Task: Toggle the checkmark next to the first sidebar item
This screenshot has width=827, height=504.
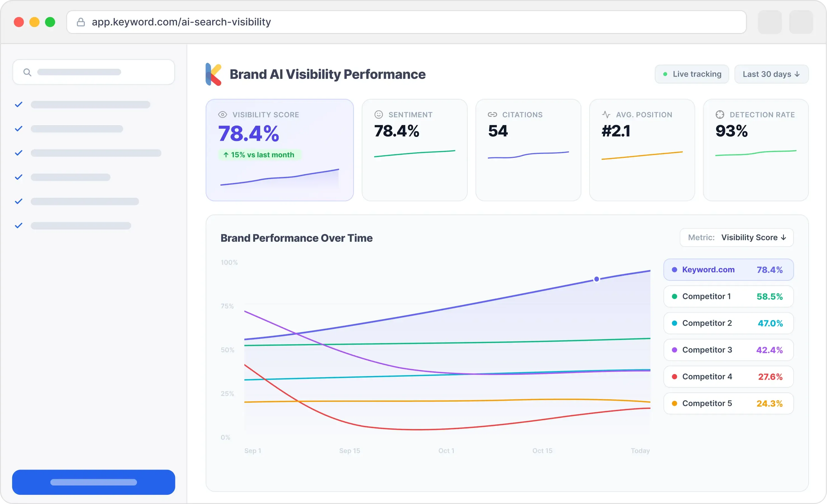Action: click(x=18, y=104)
